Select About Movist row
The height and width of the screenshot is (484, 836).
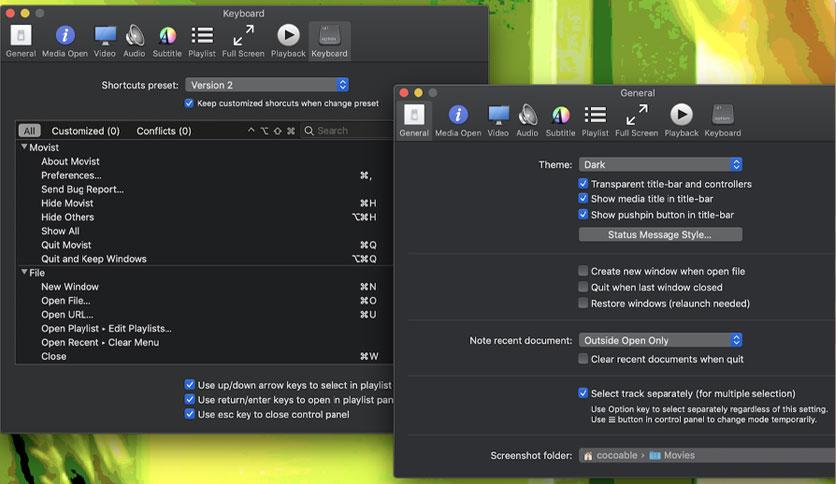pos(205,161)
